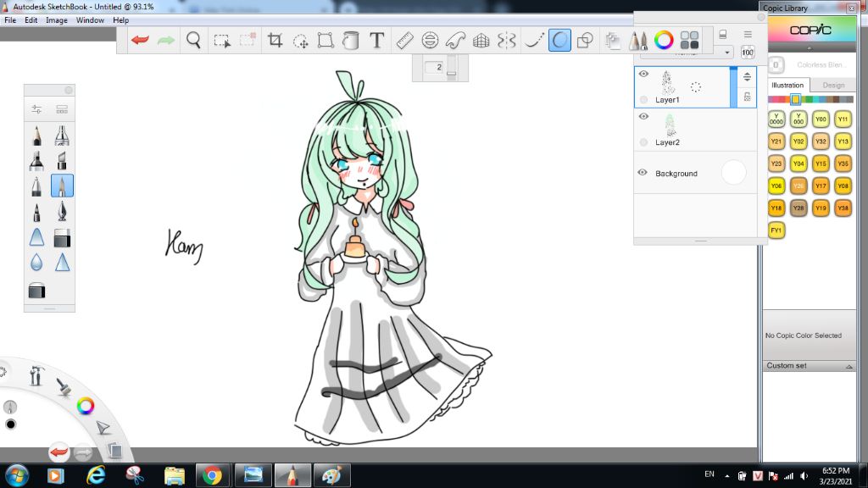Select the hard eraser in brush palette

tap(62, 238)
